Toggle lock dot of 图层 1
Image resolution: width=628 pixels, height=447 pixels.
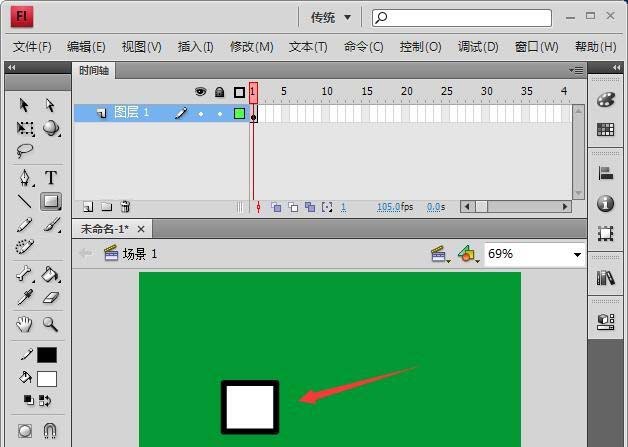click(220, 114)
